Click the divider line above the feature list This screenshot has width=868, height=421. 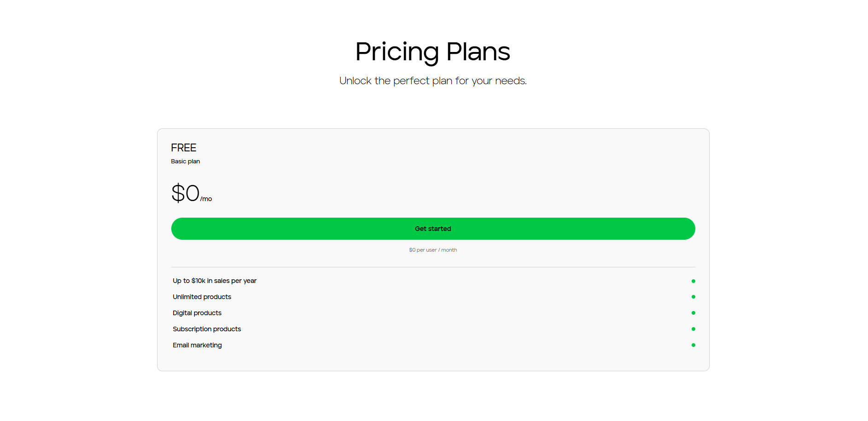[x=433, y=267]
